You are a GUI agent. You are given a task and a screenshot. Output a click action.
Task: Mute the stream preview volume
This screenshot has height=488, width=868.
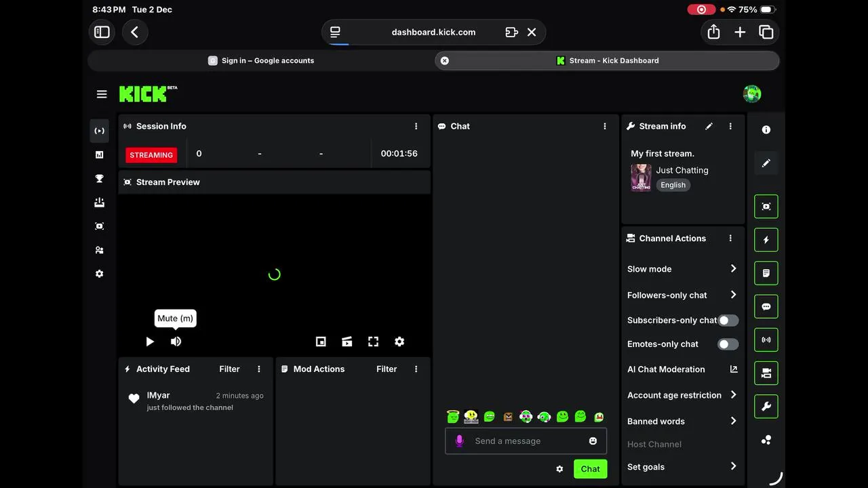(176, 342)
